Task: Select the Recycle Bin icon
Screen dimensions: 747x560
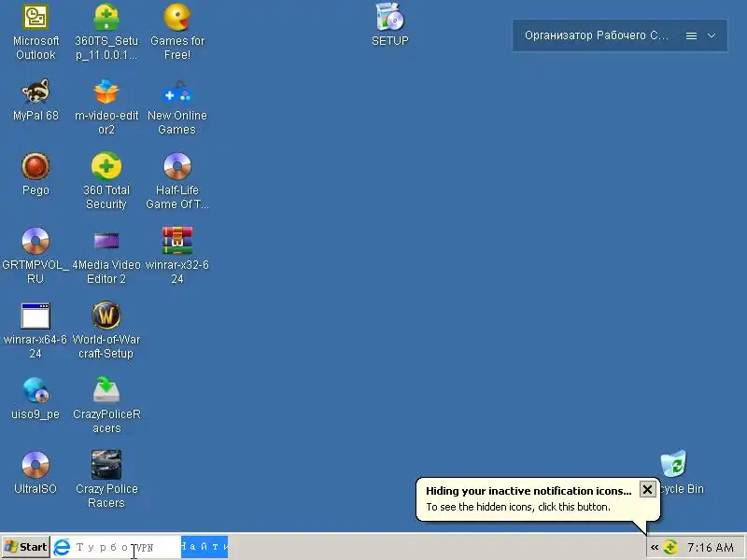Action: 673,464
